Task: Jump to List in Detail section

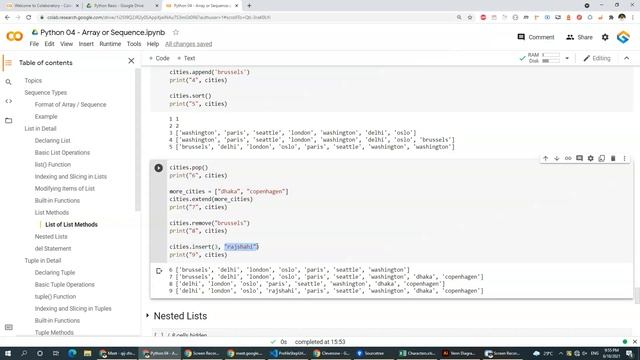Action: [40, 129]
